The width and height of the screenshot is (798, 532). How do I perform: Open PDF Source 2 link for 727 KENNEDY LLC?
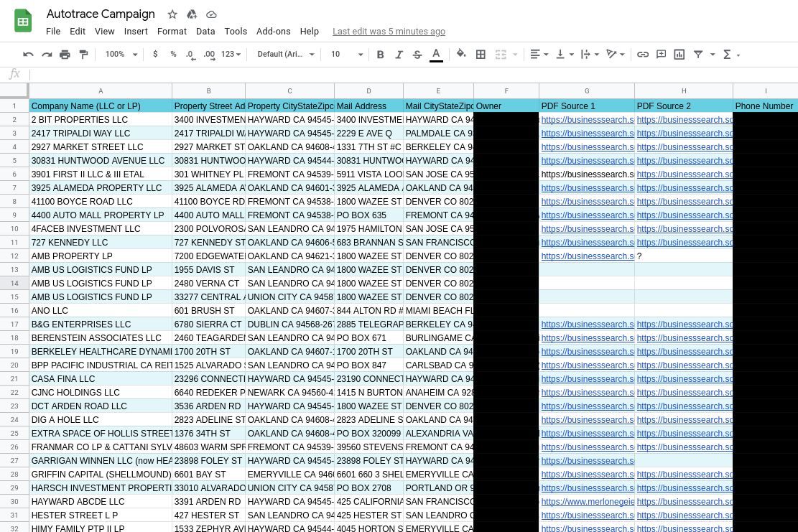pyautogui.click(x=685, y=243)
